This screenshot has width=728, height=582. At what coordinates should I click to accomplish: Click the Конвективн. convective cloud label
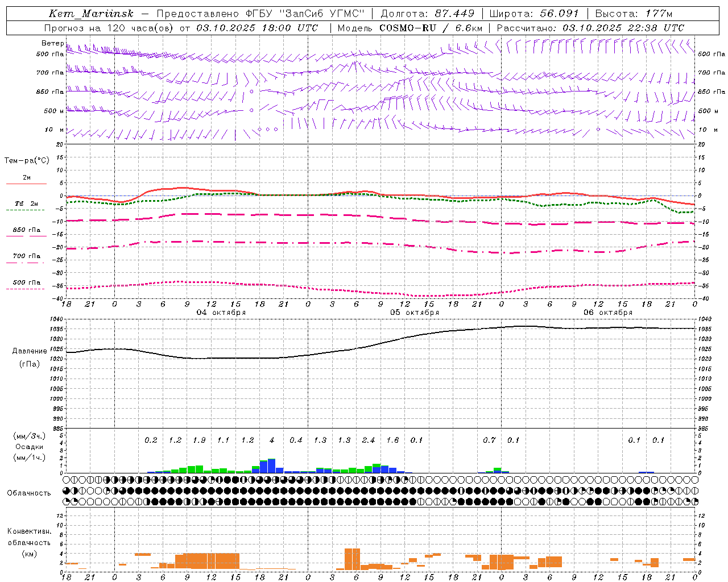pos(29,531)
